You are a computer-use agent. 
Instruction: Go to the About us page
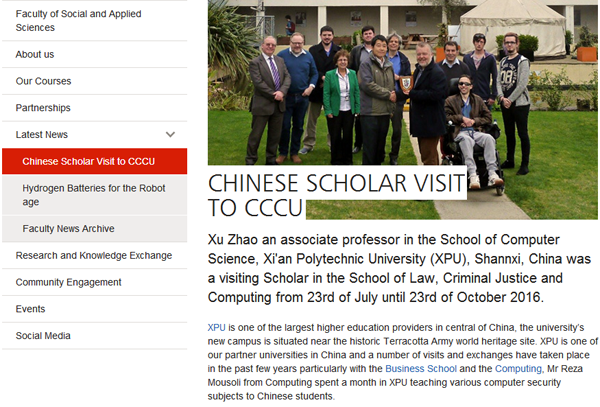coord(35,54)
